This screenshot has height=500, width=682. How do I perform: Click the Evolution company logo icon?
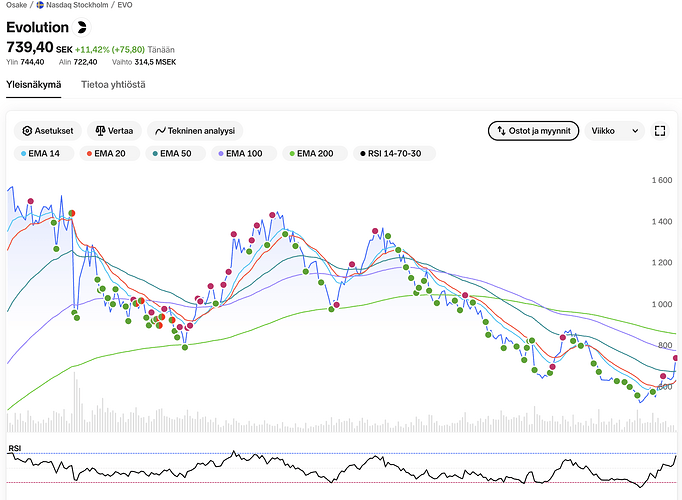click(x=81, y=27)
